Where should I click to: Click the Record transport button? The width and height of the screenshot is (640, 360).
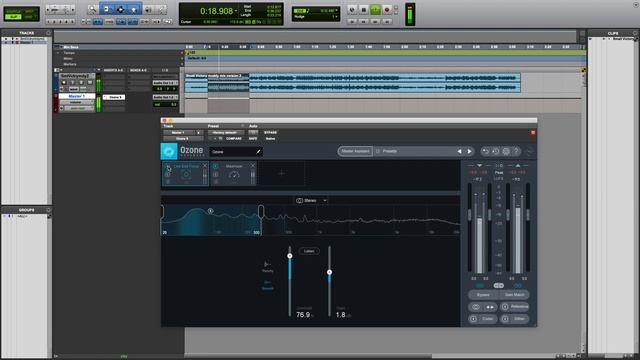tap(387, 9)
